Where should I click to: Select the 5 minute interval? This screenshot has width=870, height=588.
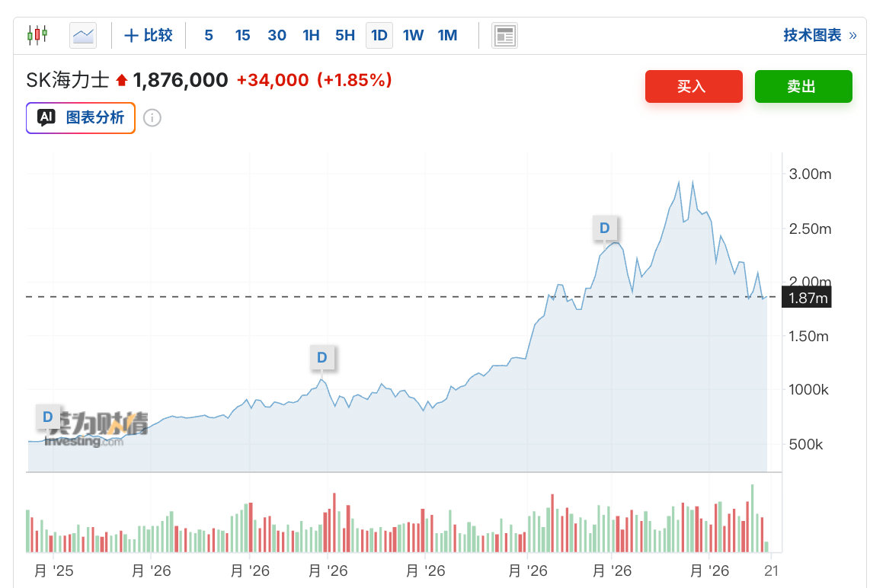[209, 36]
